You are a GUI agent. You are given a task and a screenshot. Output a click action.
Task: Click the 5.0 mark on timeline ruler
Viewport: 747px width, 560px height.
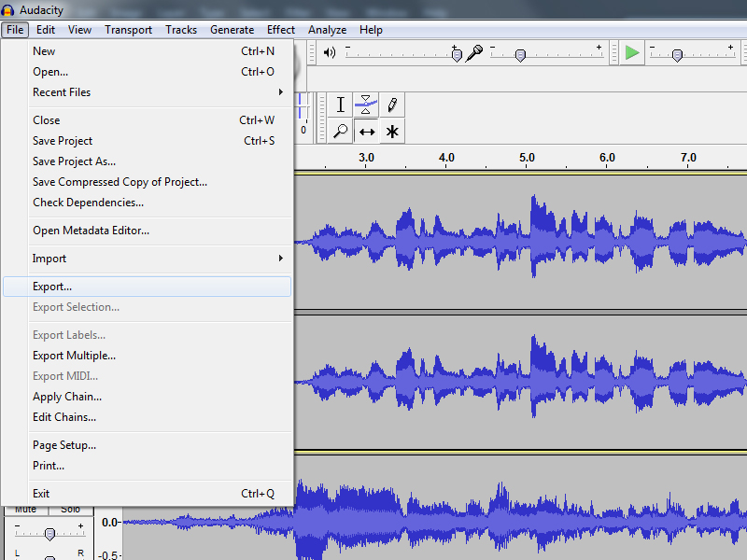coord(527,158)
